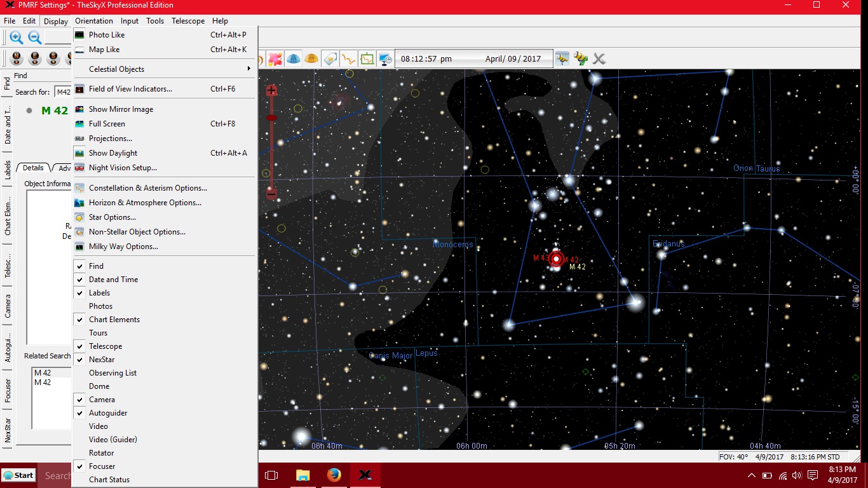Image resolution: width=868 pixels, height=488 pixels.
Task: Open the nebula display options icon
Action: point(275,58)
